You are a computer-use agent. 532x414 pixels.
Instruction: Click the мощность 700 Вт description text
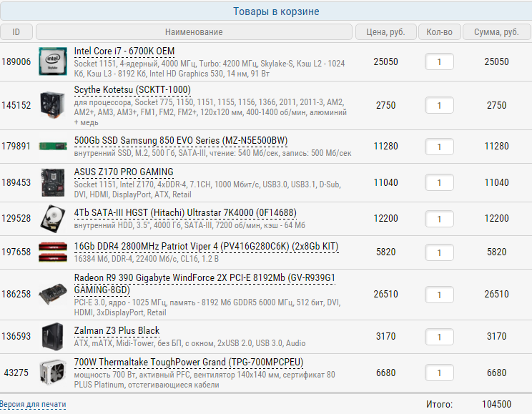pyautogui.click(x=205, y=380)
